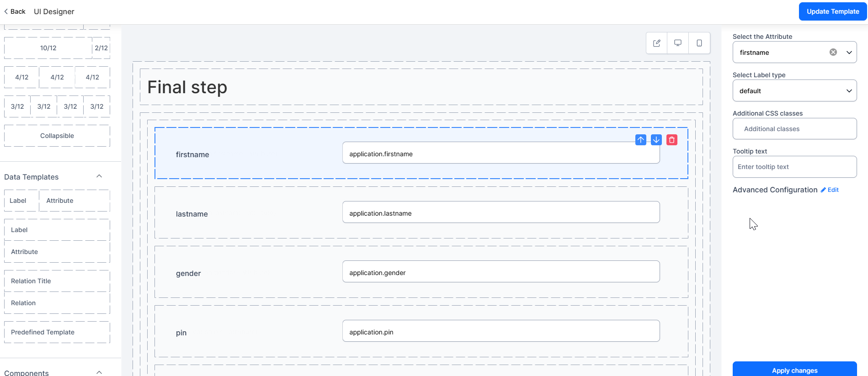This screenshot has height=376, width=868.
Task: Move firstname row down with arrow icon
Action: [x=656, y=140]
